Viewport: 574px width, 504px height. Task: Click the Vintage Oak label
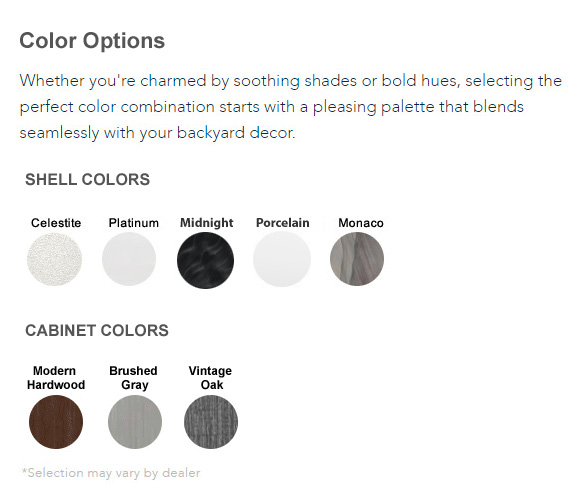pyautogui.click(x=210, y=378)
